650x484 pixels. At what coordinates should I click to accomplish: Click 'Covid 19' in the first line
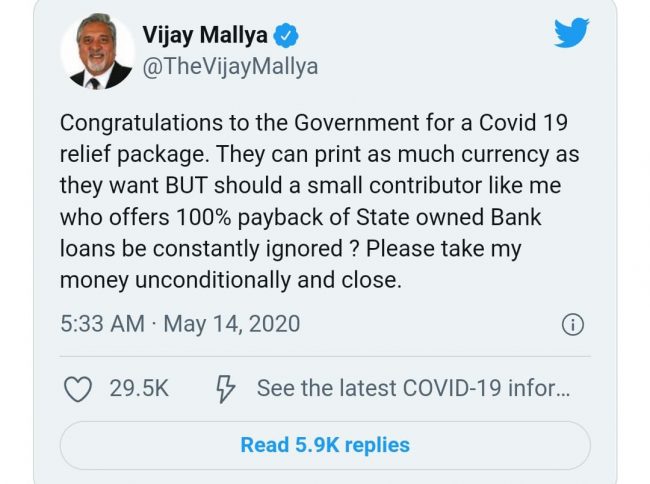[523, 123]
